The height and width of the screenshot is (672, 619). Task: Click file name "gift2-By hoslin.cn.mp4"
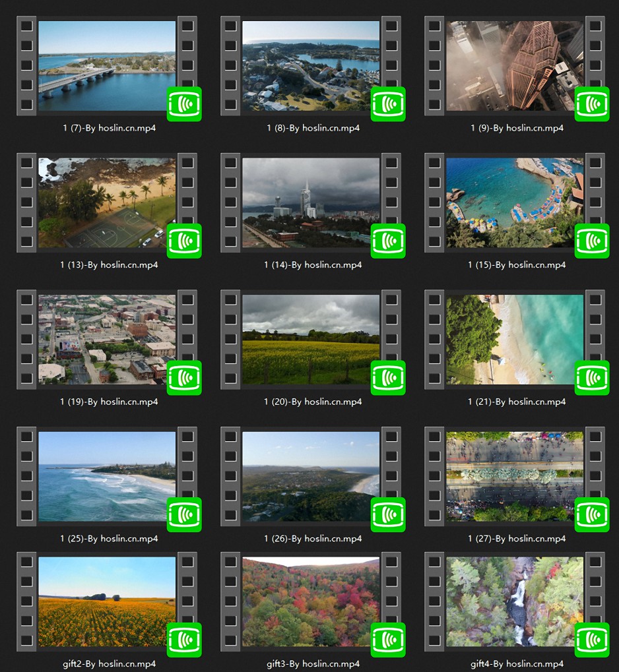tap(109, 664)
